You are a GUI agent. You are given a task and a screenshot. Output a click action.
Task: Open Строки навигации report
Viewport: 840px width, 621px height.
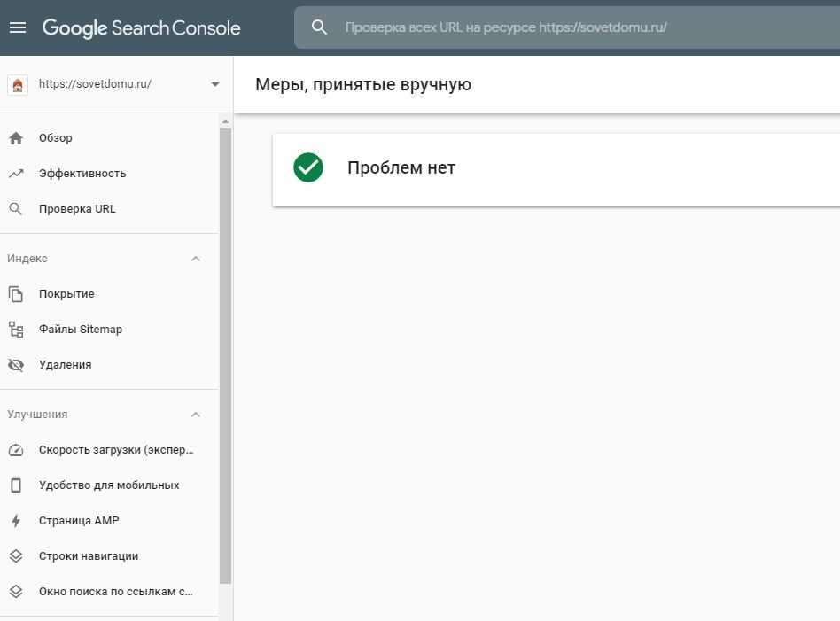click(89, 556)
